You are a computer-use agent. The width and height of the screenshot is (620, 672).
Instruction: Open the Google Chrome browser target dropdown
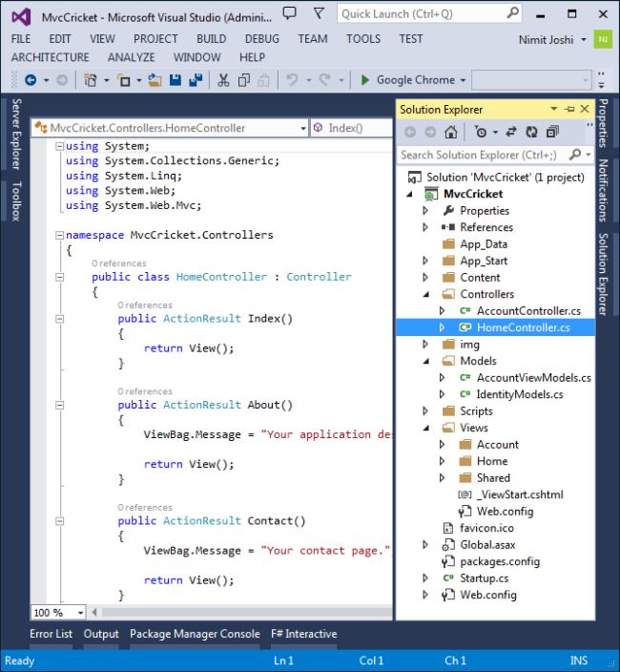coord(463,80)
